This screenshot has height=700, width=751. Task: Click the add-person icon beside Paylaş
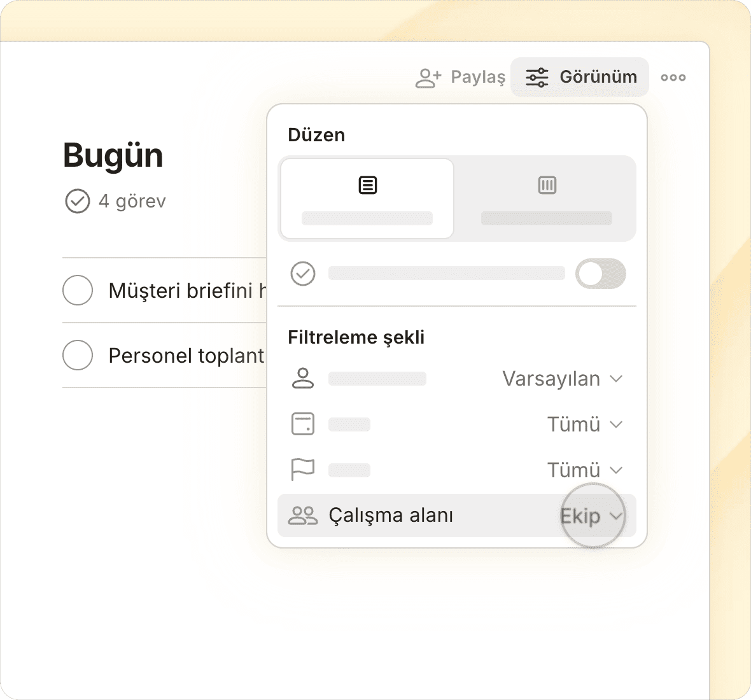click(428, 78)
